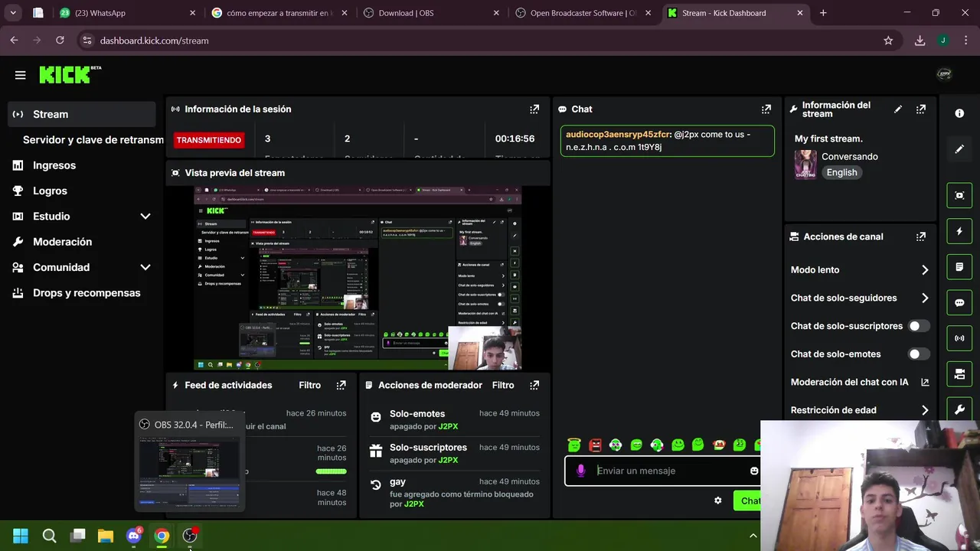Click the purple microphone icon in chat input

point(581,471)
